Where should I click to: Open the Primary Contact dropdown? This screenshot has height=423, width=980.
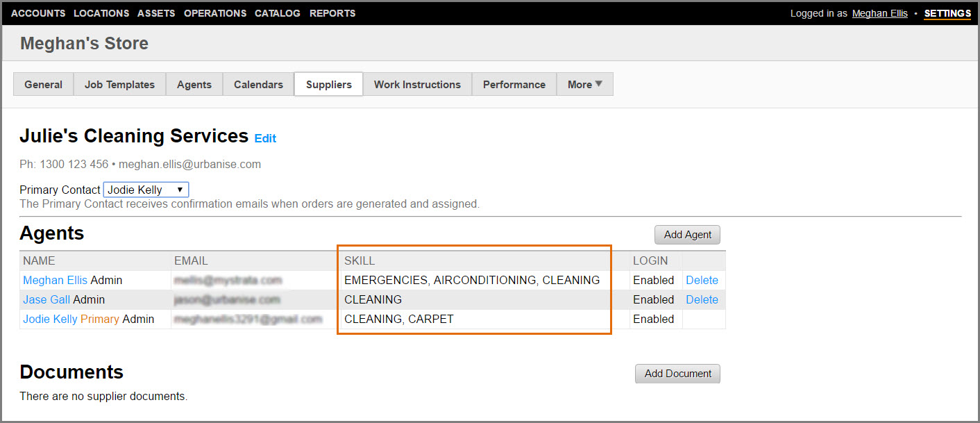[x=146, y=190]
